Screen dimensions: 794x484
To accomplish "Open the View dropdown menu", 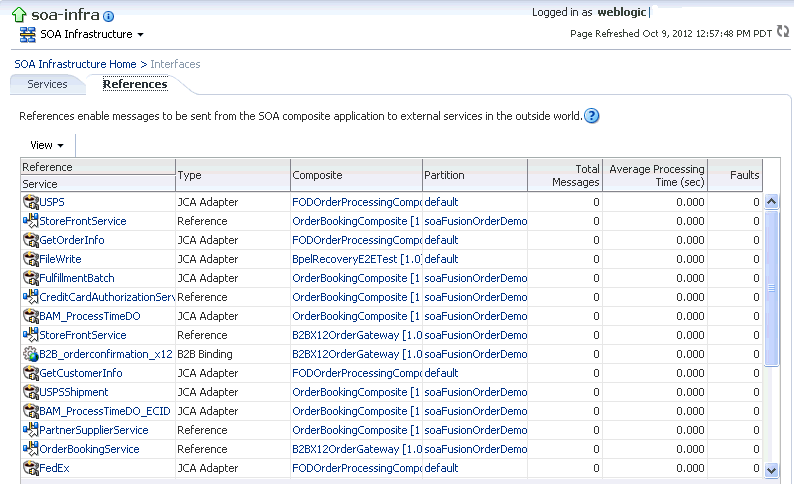I will pos(47,145).
